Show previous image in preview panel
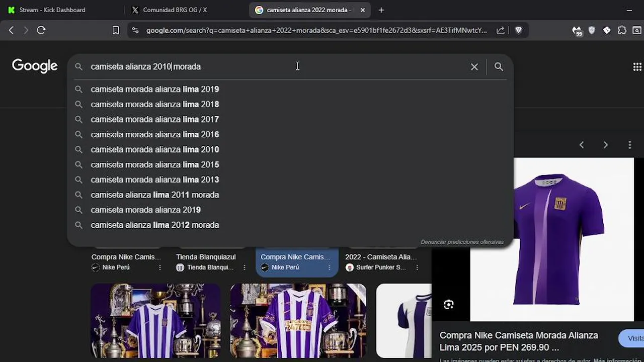The height and width of the screenshot is (362, 644). 582,145
